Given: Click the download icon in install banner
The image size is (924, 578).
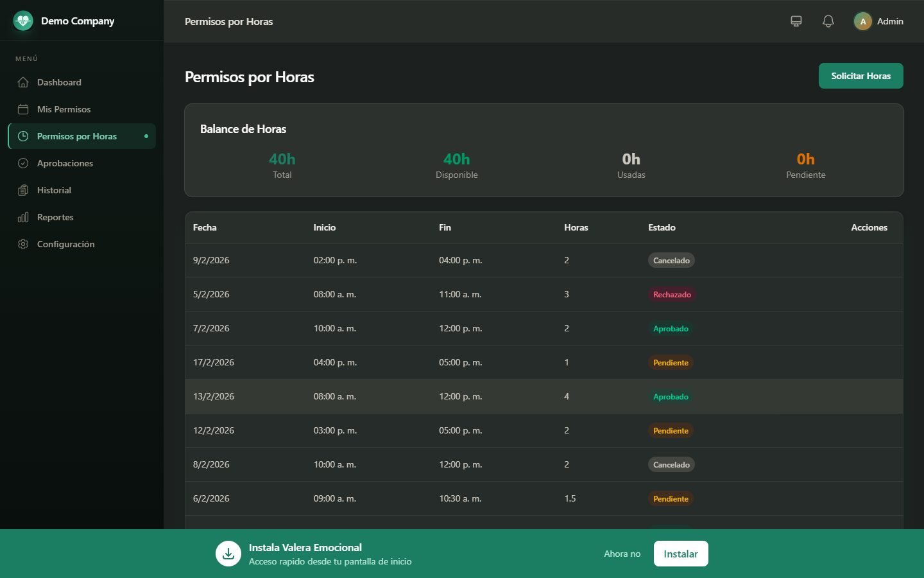Looking at the screenshot, I should 228,554.
